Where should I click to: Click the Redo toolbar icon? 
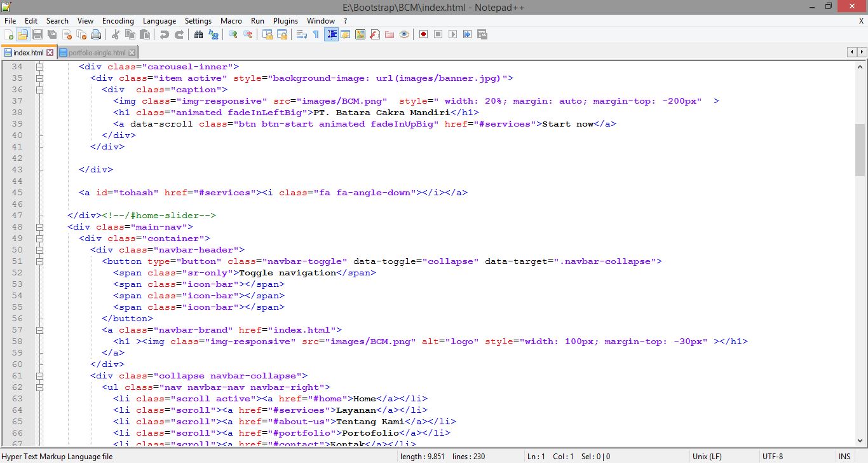coord(180,34)
